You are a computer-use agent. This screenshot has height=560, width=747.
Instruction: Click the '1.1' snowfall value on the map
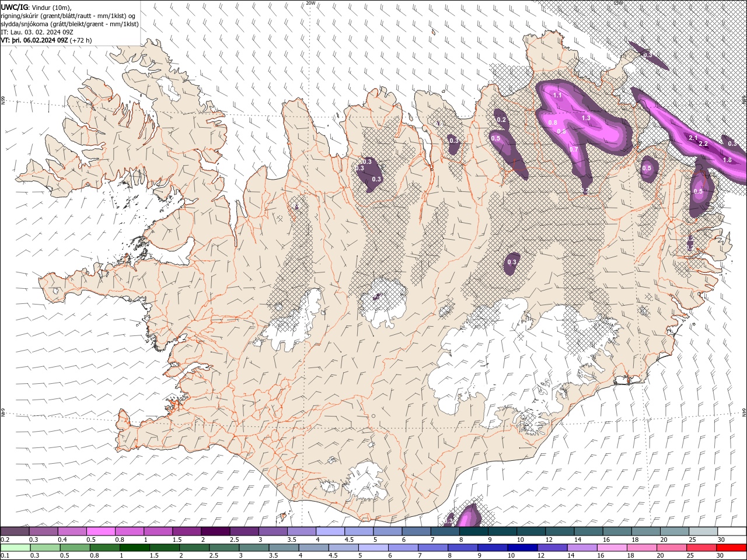click(x=557, y=95)
